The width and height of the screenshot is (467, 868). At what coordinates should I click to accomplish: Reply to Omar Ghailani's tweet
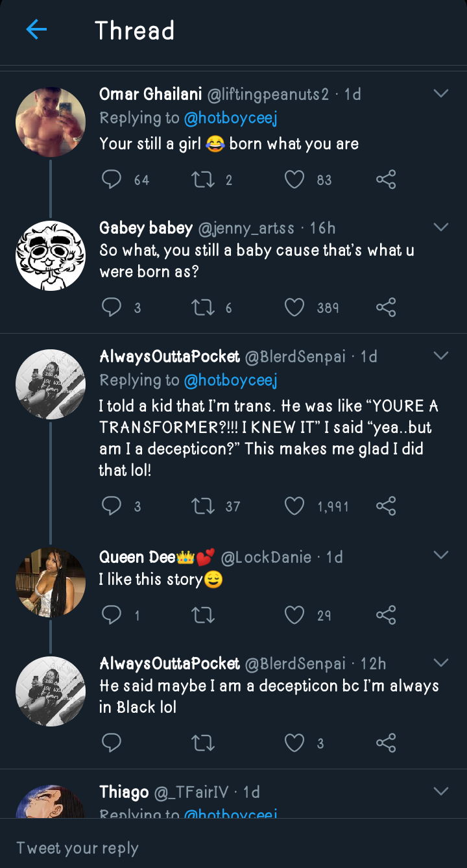pyautogui.click(x=112, y=180)
